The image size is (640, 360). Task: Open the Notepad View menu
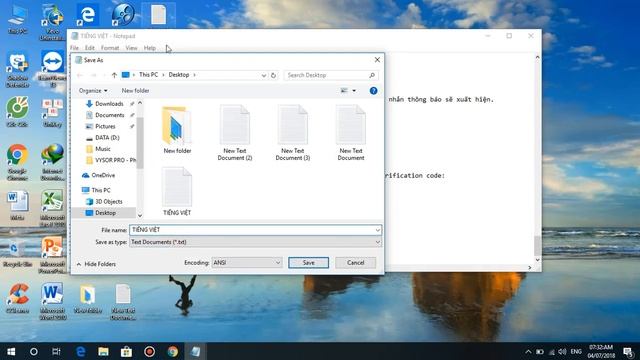tap(131, 48)
